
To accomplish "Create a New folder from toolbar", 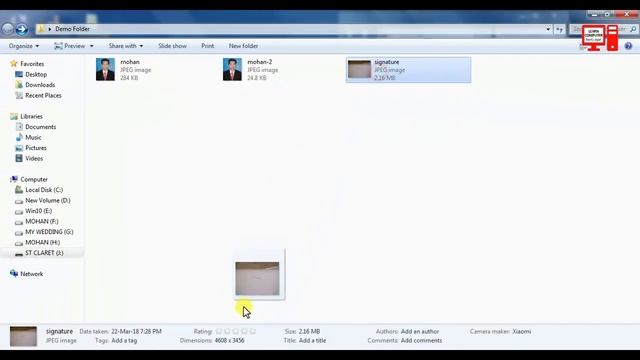I will coord(243,46).
